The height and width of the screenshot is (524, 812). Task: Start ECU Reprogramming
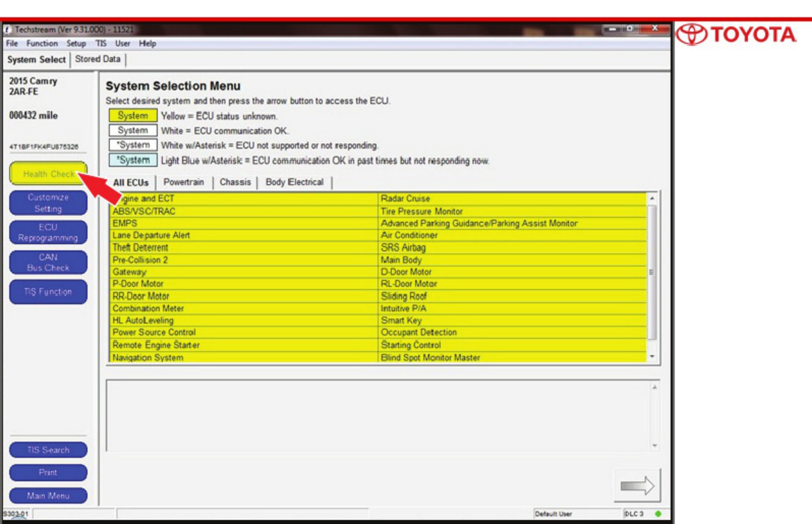[48, 232]
